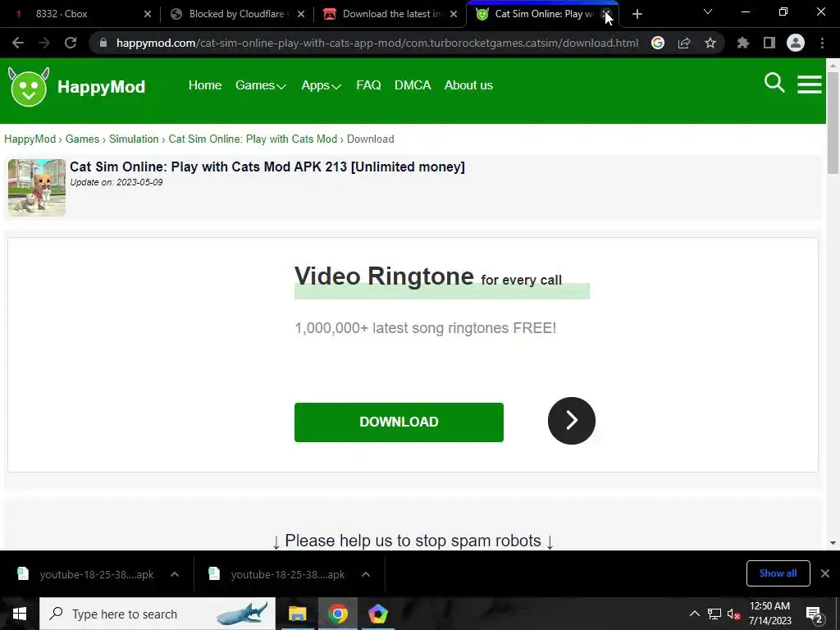Click the address bar URL field
The height and width of the screenshot is (630, 840).
[x=377, y=43]
